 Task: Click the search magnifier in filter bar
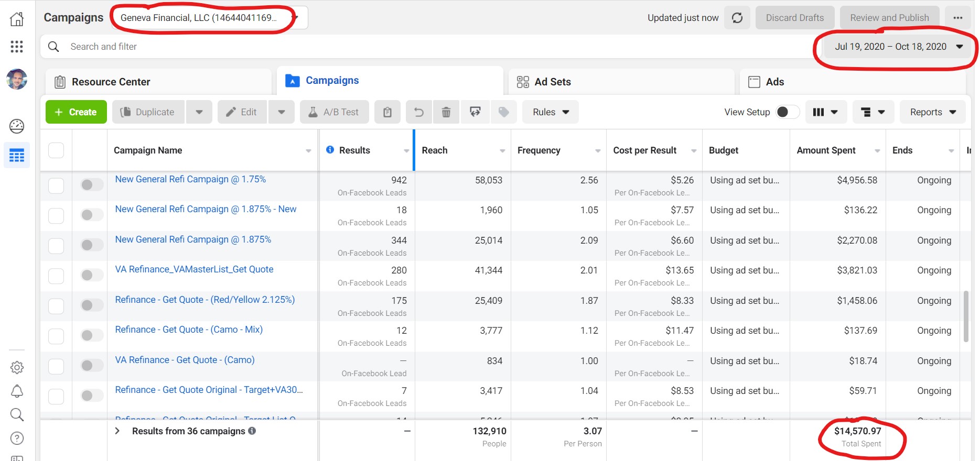pos(53,47)
